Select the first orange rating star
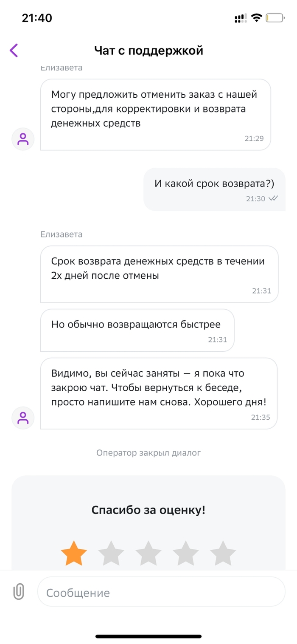Screen dimensions: 297x644 click(74, 553)
